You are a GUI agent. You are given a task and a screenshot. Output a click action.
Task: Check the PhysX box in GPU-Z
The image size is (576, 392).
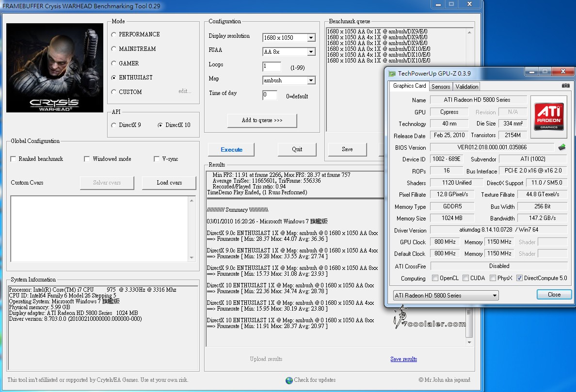(x=493, y=278)
